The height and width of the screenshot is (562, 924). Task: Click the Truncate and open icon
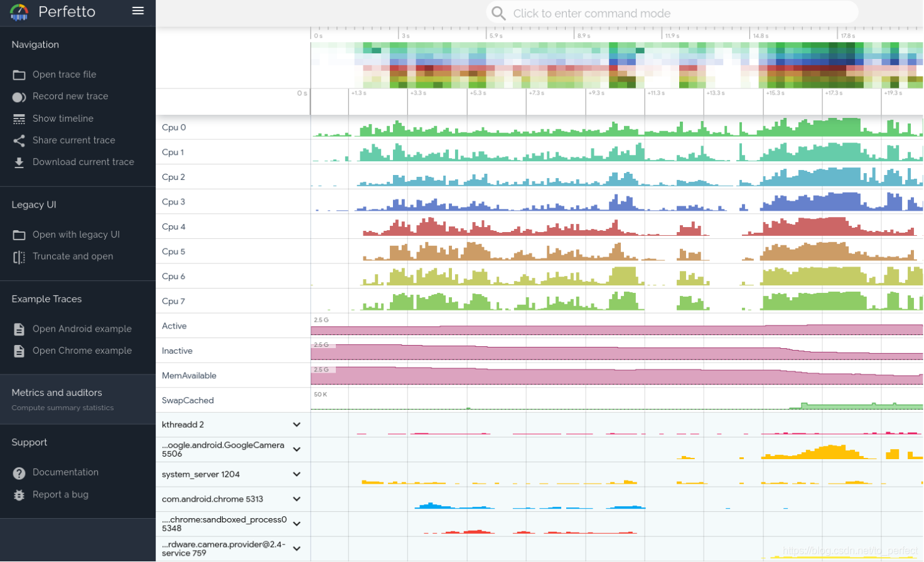click(19, 257)
